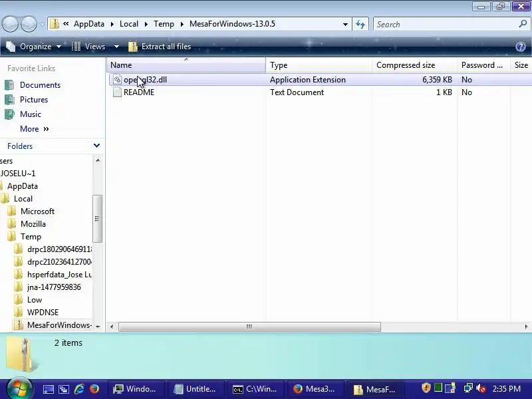This screenshot has height=399, width=532.
Task: Expand More favorite links
Action: coord(35,129)
